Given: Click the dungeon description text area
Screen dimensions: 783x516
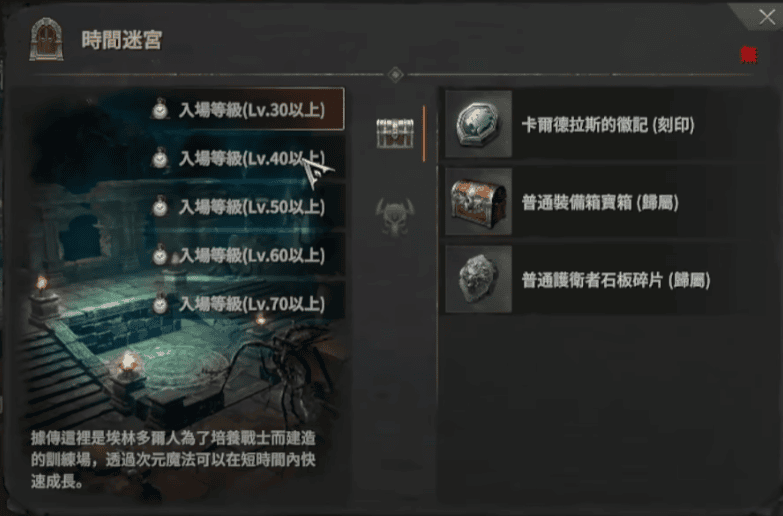Looking at the screenshot, I should (173, 460).
